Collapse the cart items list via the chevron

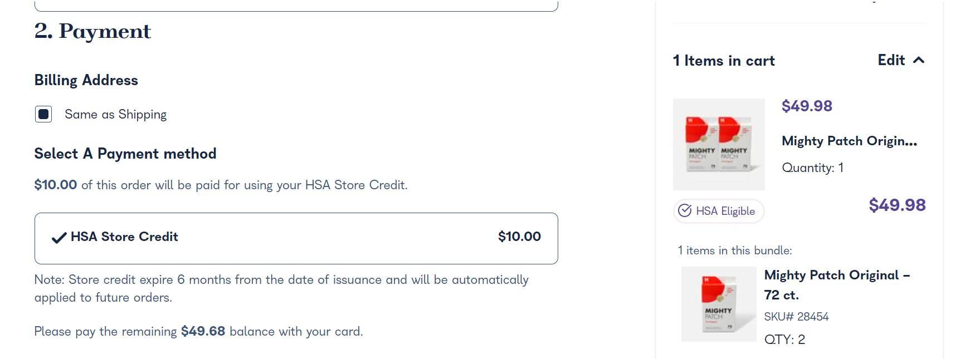[919, 60]
